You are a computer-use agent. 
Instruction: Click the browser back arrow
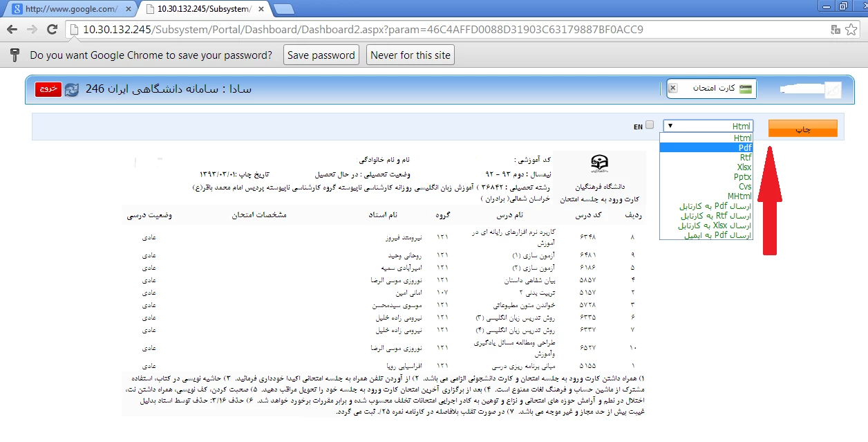click(12, 30)
